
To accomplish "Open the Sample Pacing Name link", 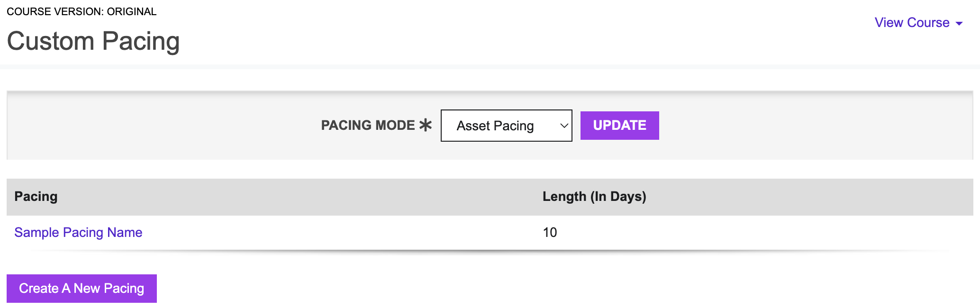I will pos(78,232).
